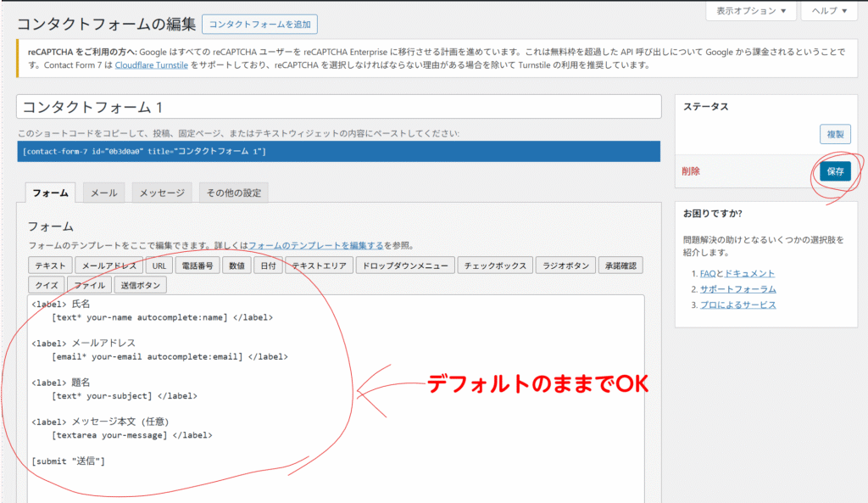The width and height of the screenshot is (868, 503).
Task: Insert a 送信ボタン tag
Action: [140, 285]
